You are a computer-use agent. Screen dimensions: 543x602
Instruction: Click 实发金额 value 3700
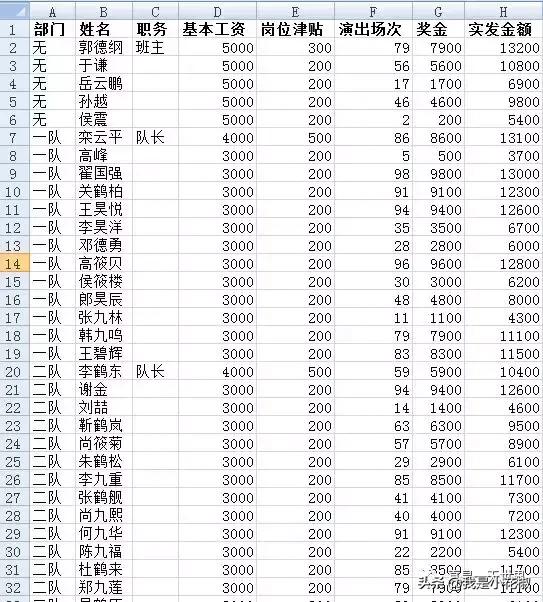(x=503, y=155)
